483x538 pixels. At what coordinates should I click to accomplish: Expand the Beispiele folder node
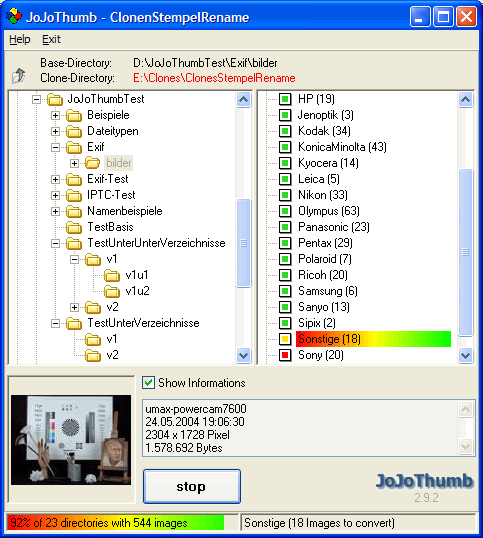click(x=55, y=115)
